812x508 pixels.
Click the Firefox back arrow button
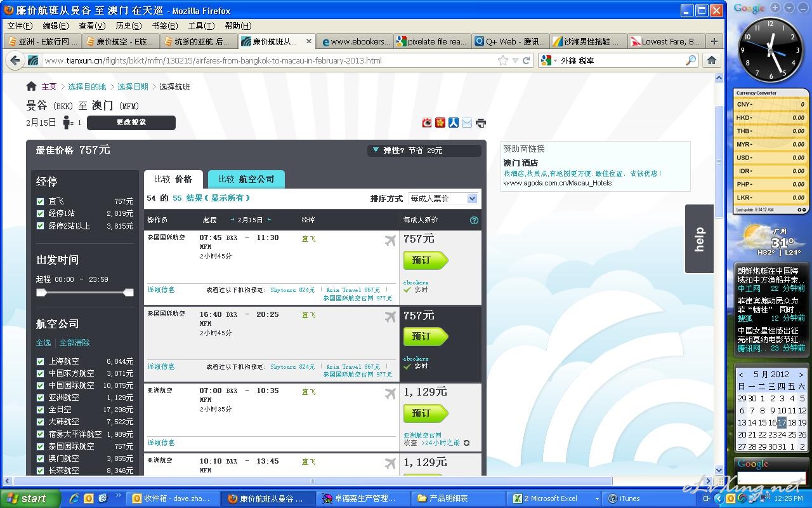15,60
